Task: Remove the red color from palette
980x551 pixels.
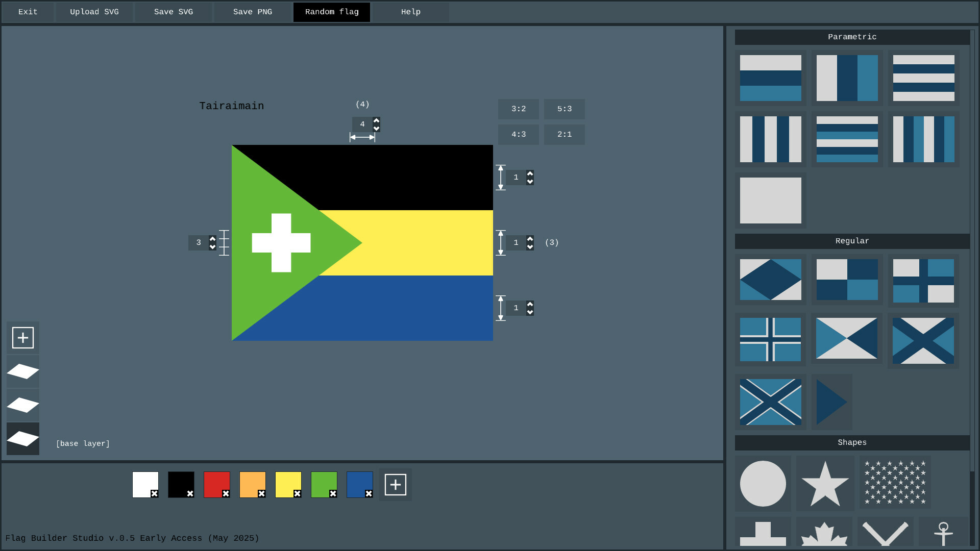Action: 226,493
